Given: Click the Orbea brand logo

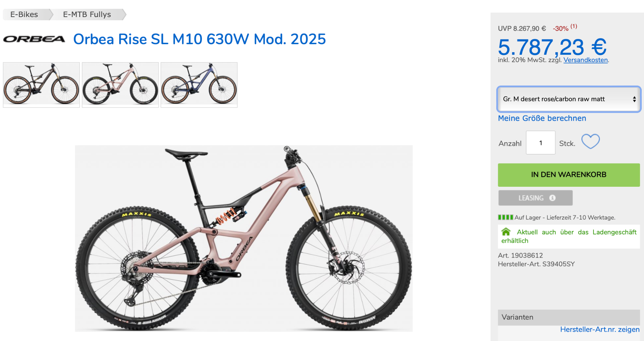Looking at the screenshot, I should [x=34, y=39].
